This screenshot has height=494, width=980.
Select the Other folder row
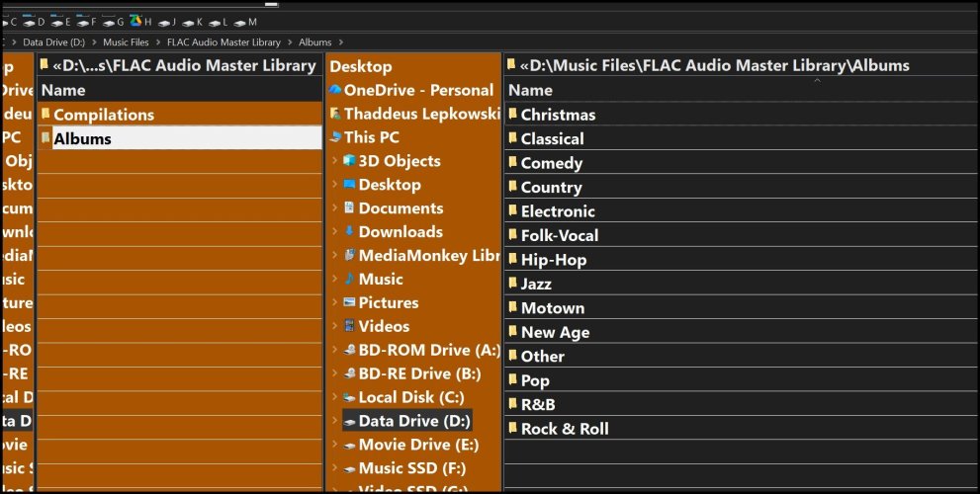[741, 356]
